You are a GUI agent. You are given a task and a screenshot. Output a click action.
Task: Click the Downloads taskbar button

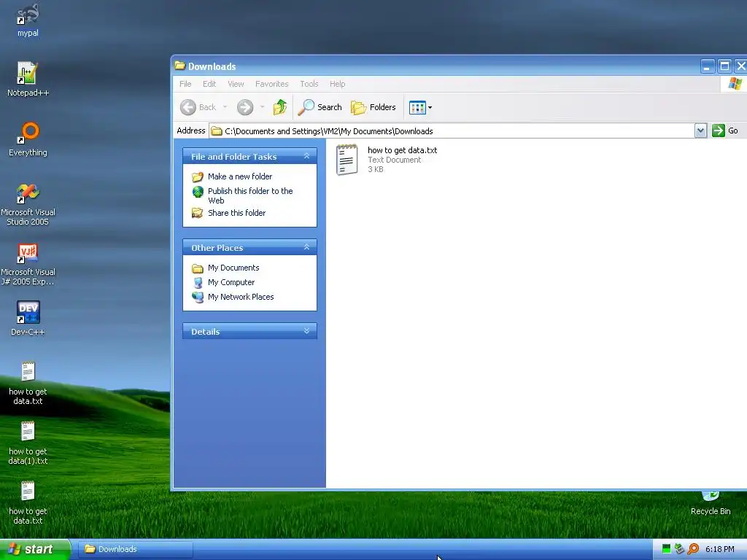pos(136,549)
